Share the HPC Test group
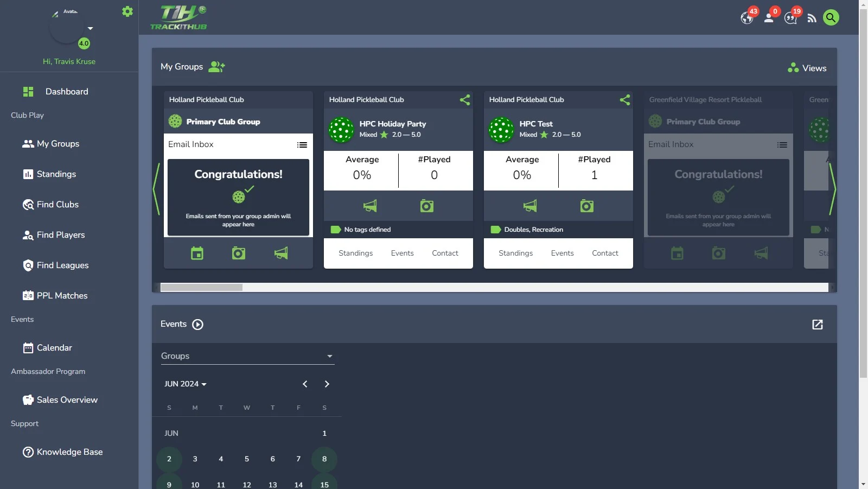This screenshot has width=868, height=489. pyautogui.click(x=625, y=100)
